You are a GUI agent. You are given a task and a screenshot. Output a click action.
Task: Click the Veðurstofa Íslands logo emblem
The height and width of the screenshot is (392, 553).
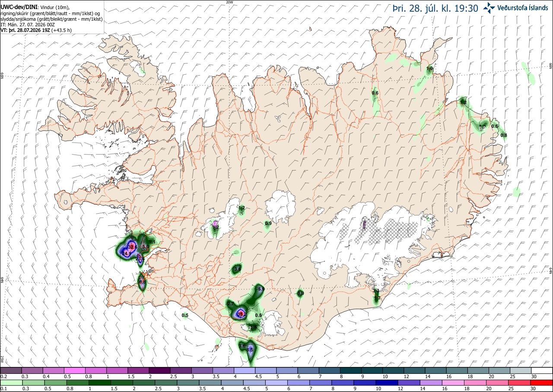tap(489, 8)
